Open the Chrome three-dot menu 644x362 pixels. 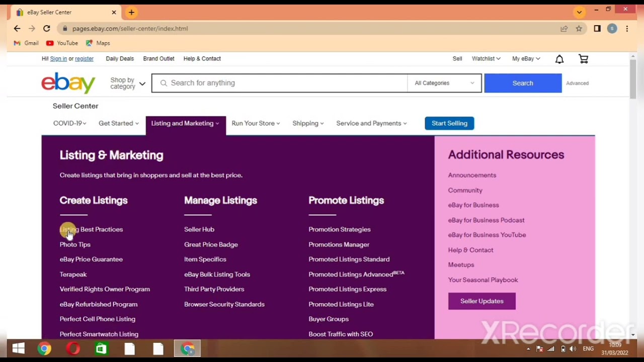click(x=627, y=29)
